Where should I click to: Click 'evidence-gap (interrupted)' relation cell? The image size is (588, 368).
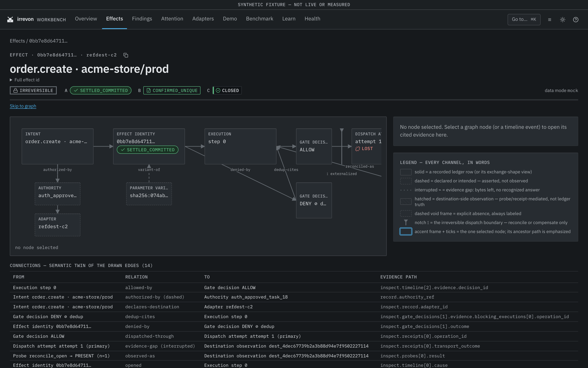[x=160, y=346]
